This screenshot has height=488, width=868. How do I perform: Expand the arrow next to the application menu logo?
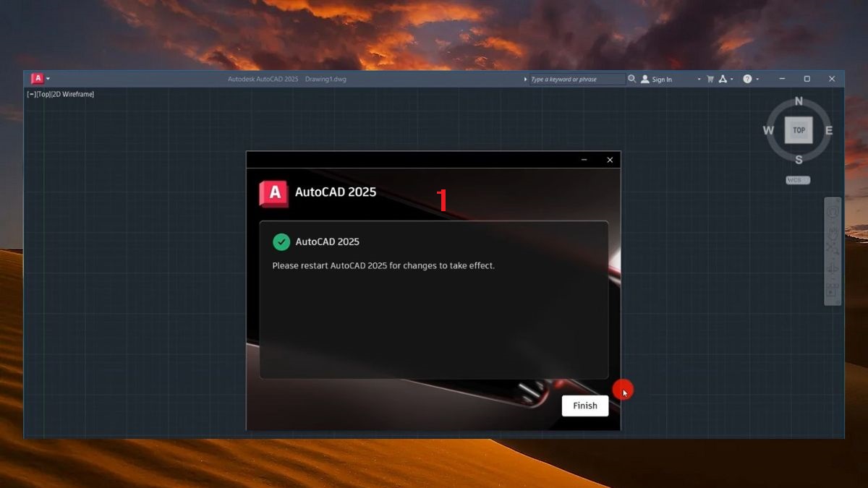click(x=48, y=79)
